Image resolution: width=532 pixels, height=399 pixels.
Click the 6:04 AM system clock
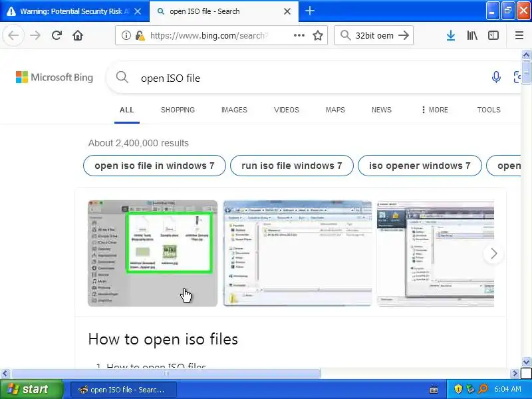click(507, 389)
